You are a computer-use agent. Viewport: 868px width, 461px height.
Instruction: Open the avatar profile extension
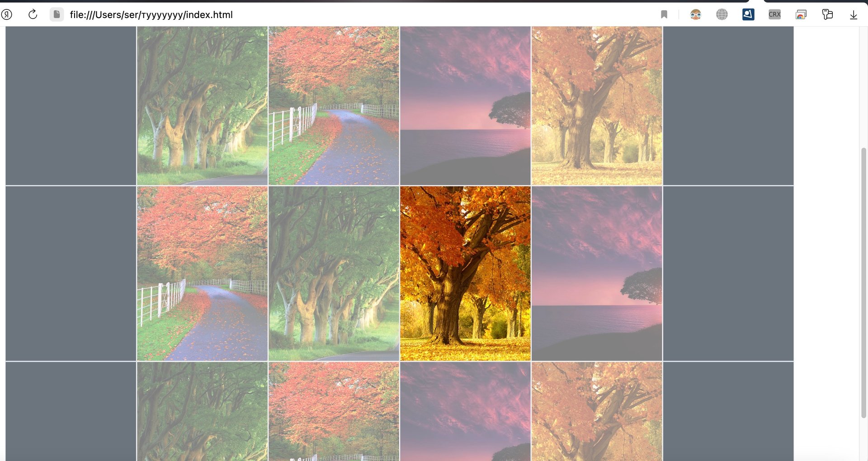[x=695, y=14]
